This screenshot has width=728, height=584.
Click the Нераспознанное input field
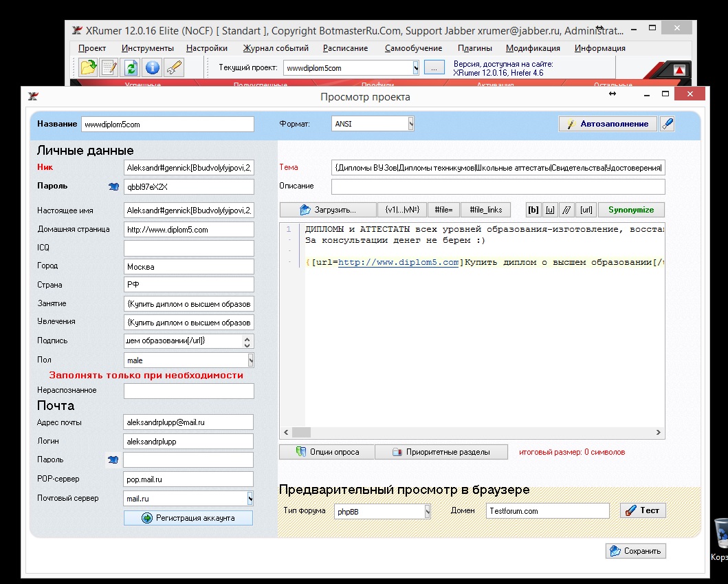point(189,391)
